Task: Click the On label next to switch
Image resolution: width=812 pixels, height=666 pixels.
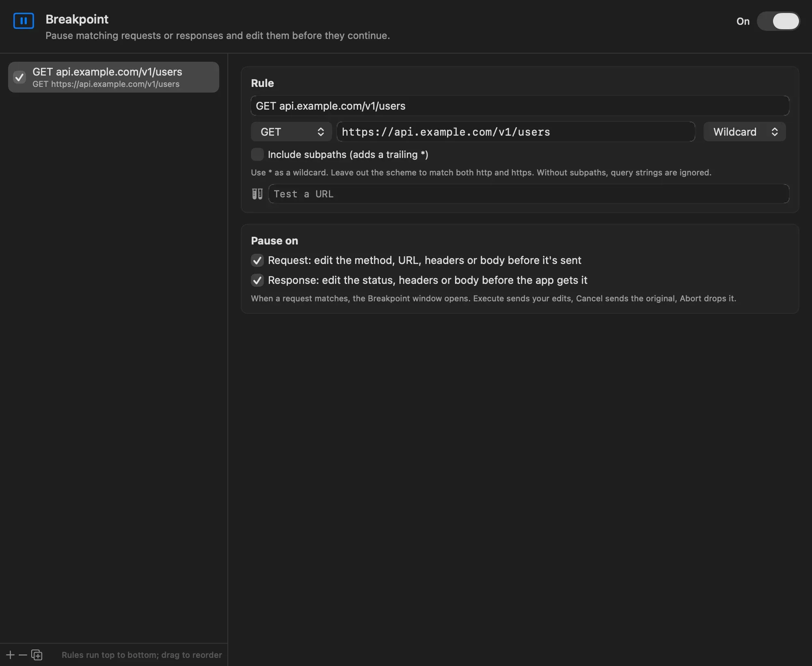Action: click(743, 21)
